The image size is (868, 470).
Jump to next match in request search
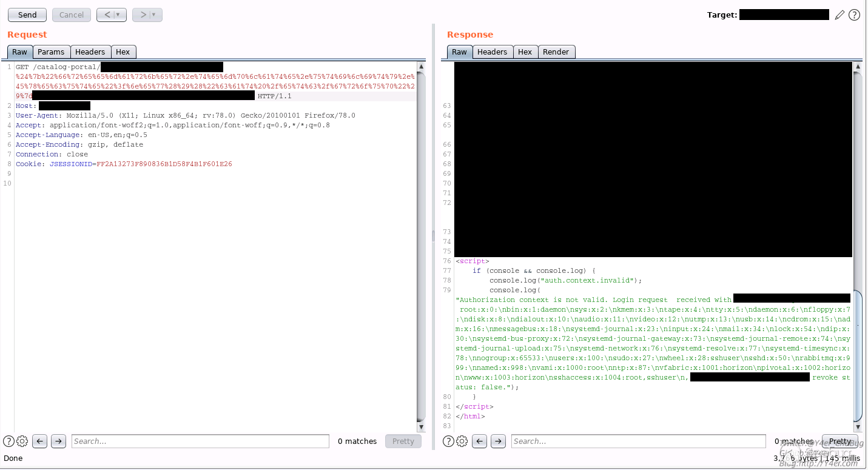pos(58,441)
